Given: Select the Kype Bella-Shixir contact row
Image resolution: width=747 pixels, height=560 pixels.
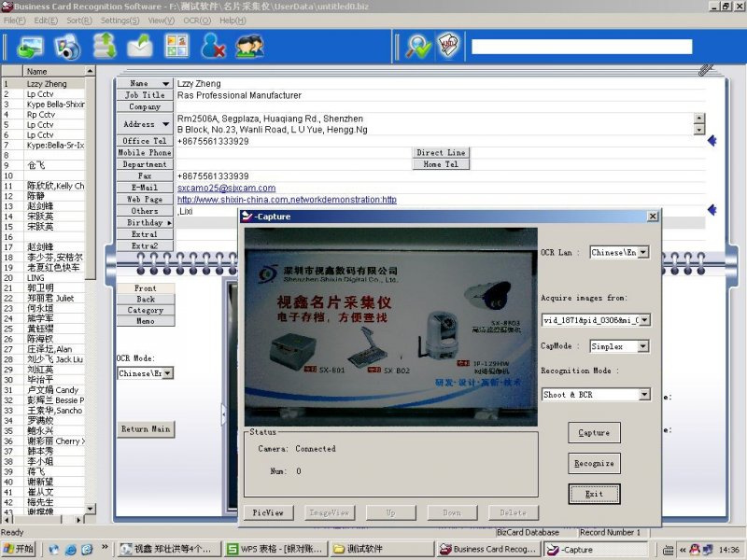Looking at the screenshot, I should pos(43,105).
